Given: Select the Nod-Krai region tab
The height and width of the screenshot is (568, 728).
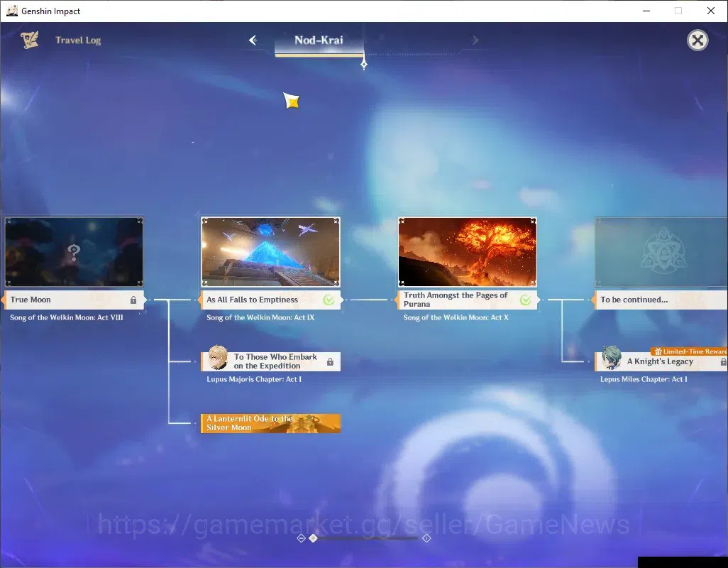Looking at the screenshot, I should 319,40.
